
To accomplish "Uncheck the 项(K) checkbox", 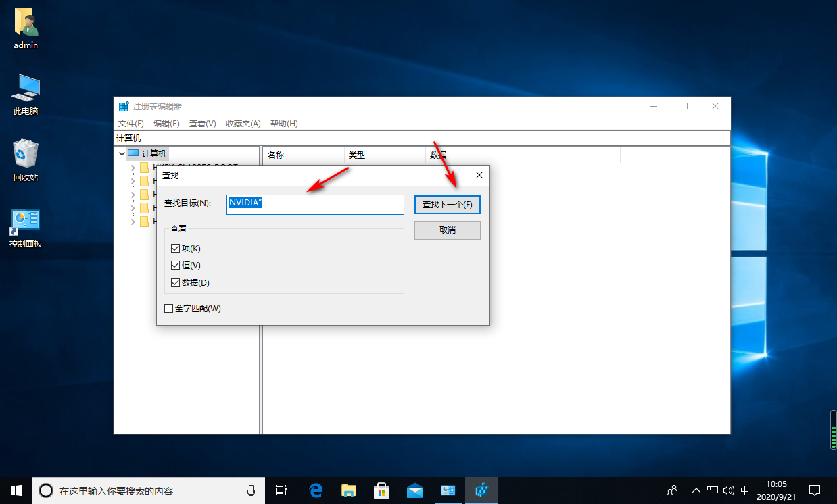I will click(176, 249).
